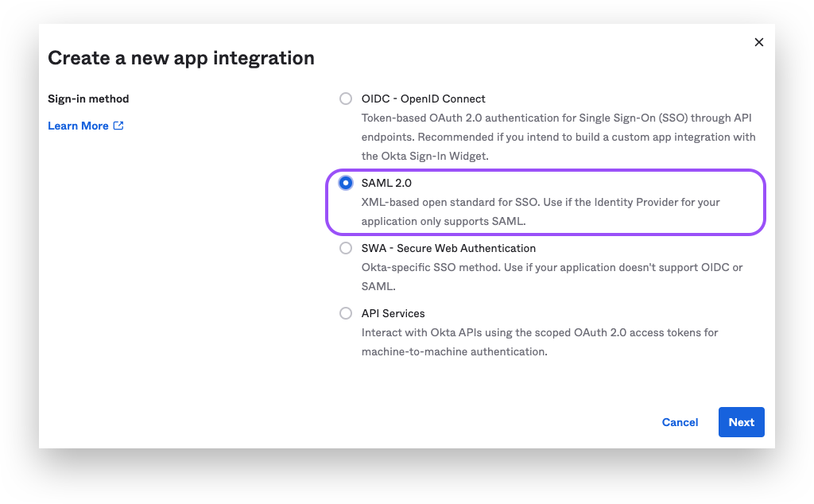
Task: Cancel the app integration dialog
Action: click(680, 422)
